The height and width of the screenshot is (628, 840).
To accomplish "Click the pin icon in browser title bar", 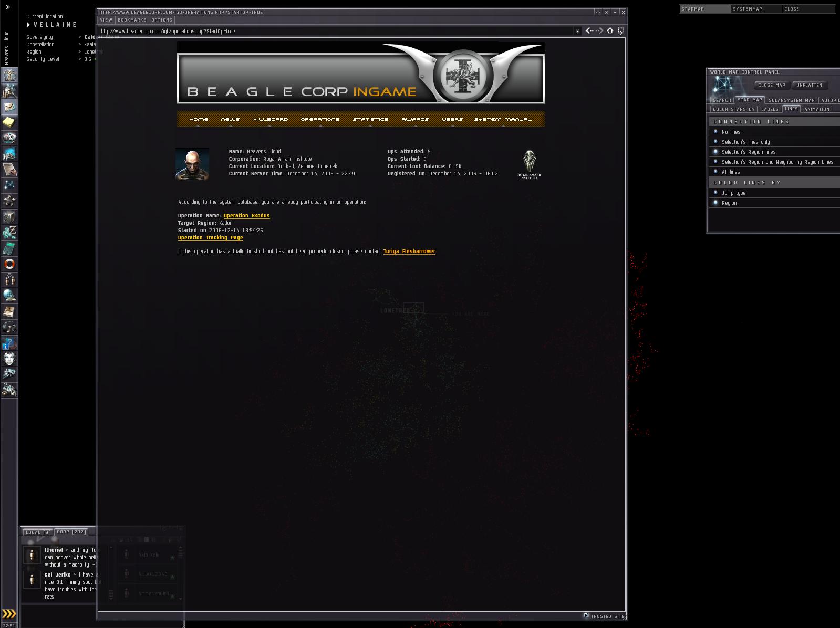I will click(598, 12).
